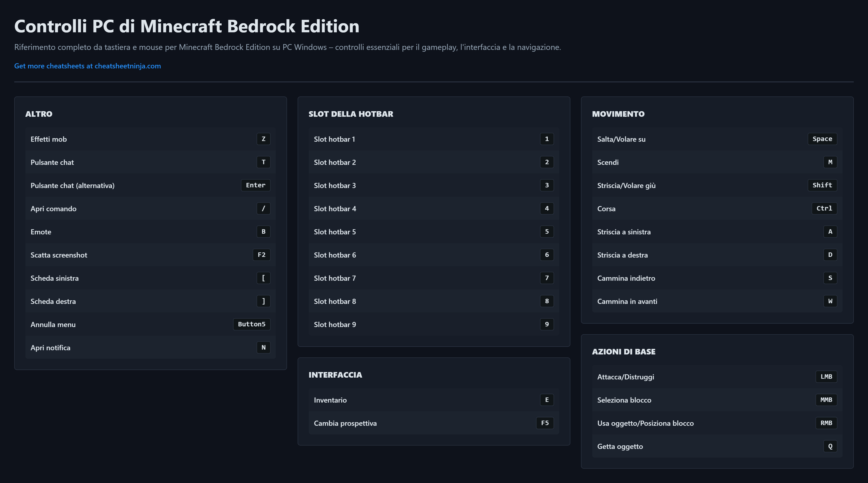The height and width of the screenshot is (483, 868).
Task: Click the SLOT DELLA HOTBAR heading
Action: 350,114
